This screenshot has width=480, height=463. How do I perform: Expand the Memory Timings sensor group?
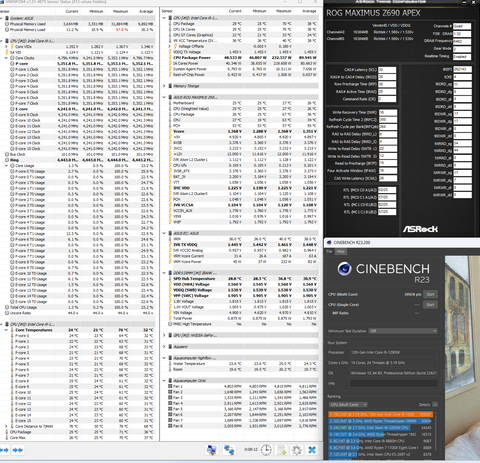point(164,86)
